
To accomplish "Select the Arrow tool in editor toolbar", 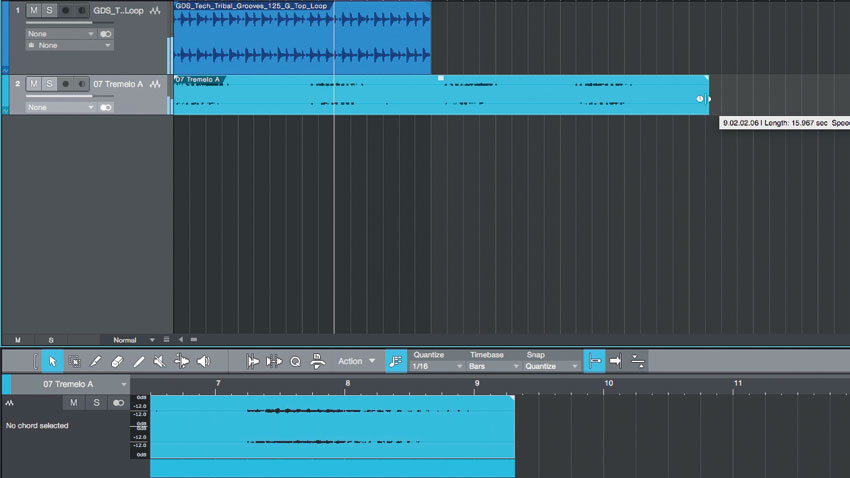I will (x=53, y=361).
